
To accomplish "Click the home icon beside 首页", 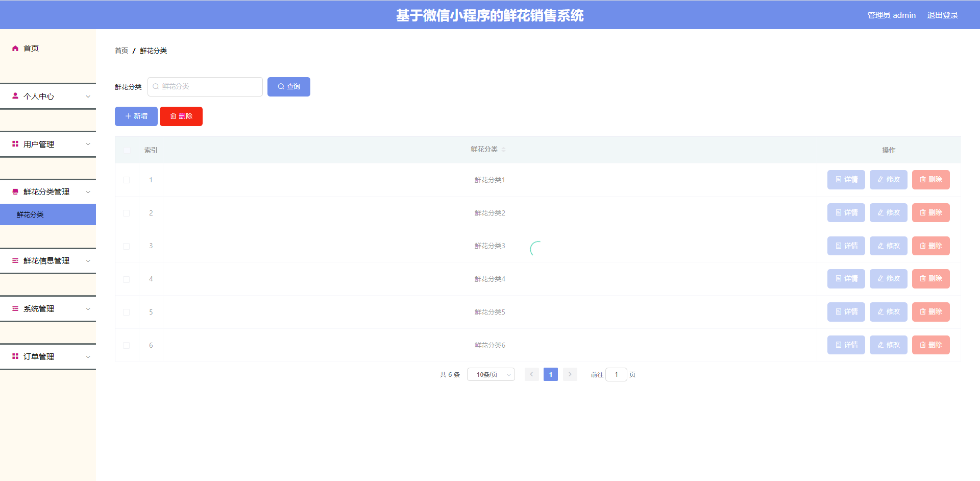I will point(15,48).
